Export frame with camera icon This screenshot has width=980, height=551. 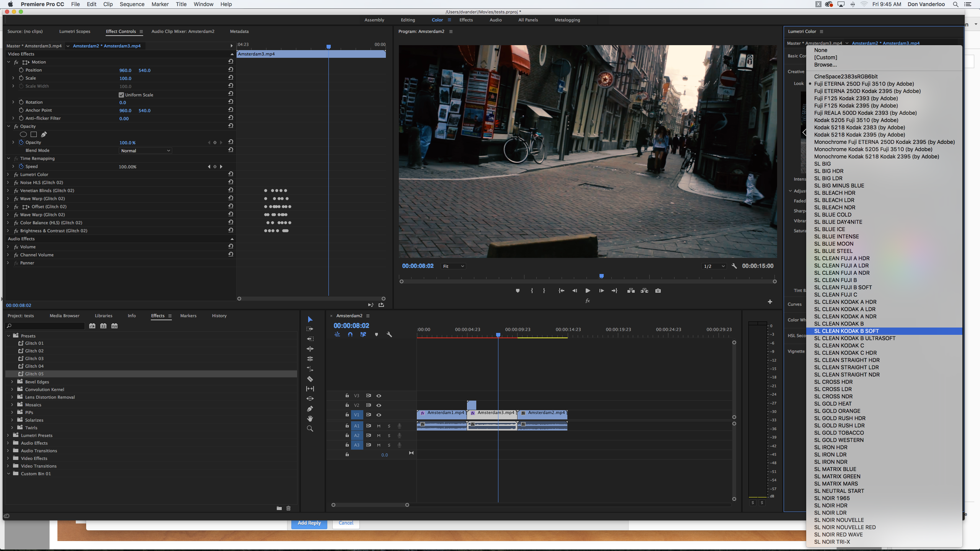coord(658,291)
